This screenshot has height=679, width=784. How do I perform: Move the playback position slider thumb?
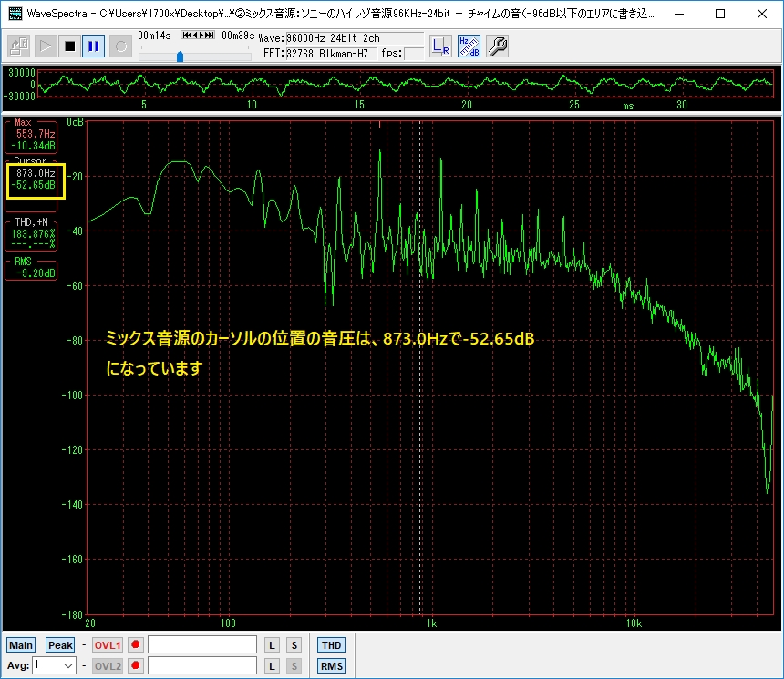180,57
